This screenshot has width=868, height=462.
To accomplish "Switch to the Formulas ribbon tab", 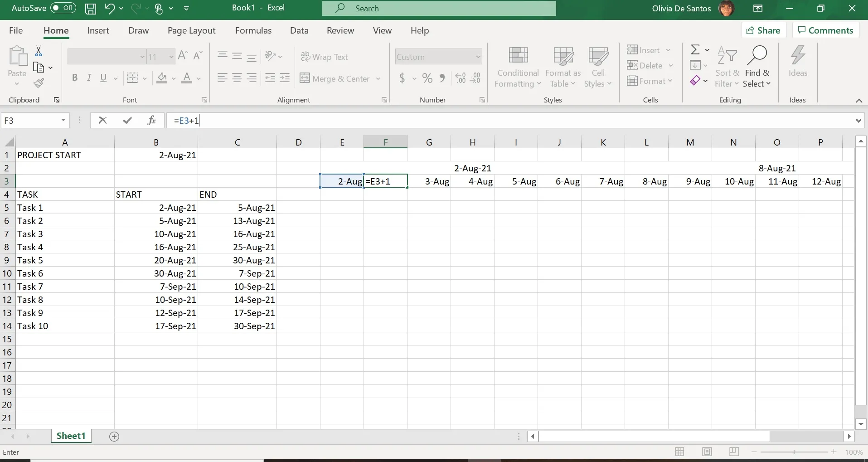I will 253,30.
